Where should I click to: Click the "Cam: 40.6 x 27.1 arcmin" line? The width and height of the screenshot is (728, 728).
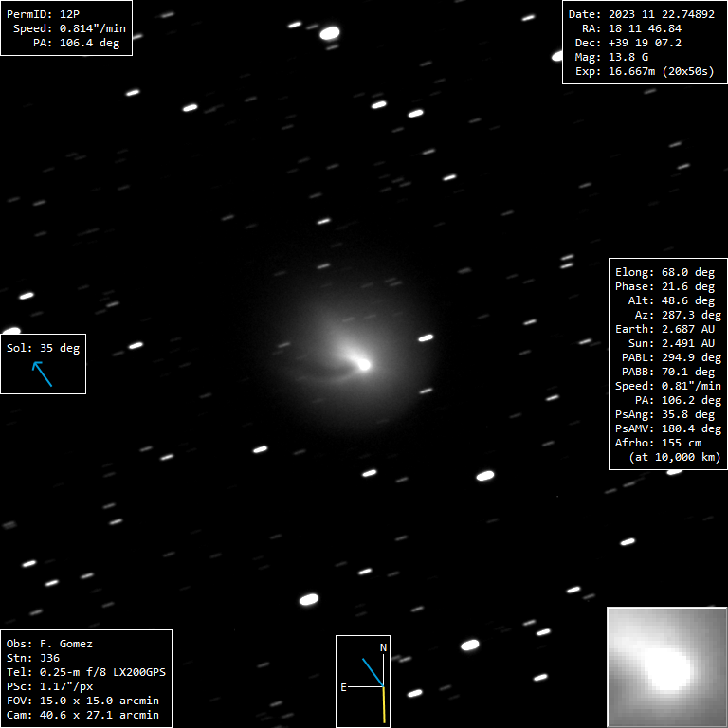pyautogui.click(x=82, y=715)
